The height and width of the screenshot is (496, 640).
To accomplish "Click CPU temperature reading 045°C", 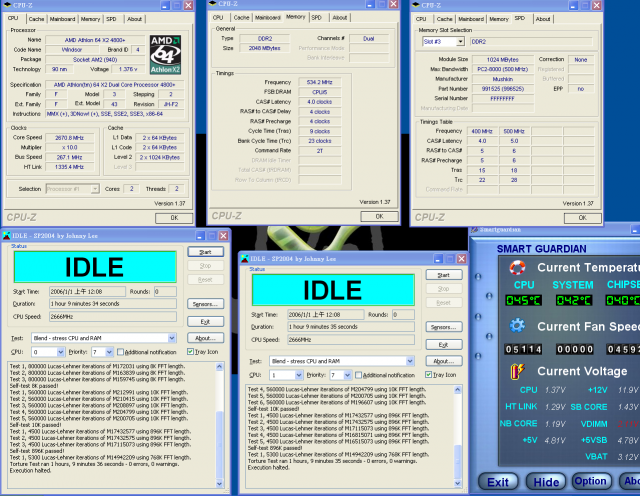I will coord(524,300).
